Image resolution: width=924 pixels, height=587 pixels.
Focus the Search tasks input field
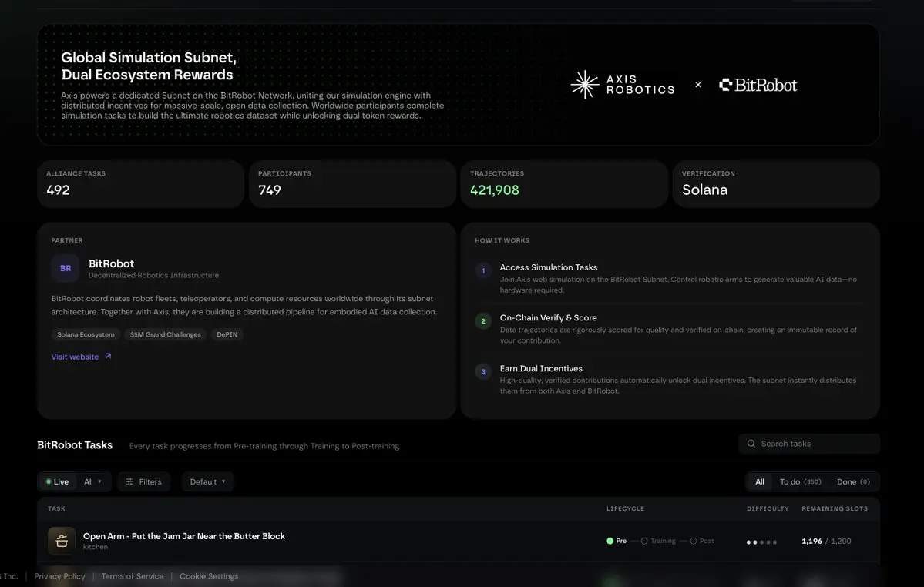click(x=809, y=444)
